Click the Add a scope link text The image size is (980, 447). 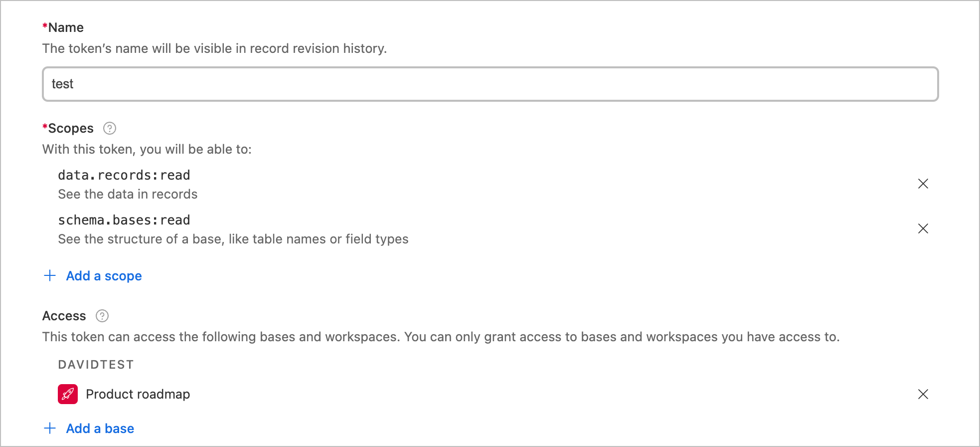click(104, 276)
